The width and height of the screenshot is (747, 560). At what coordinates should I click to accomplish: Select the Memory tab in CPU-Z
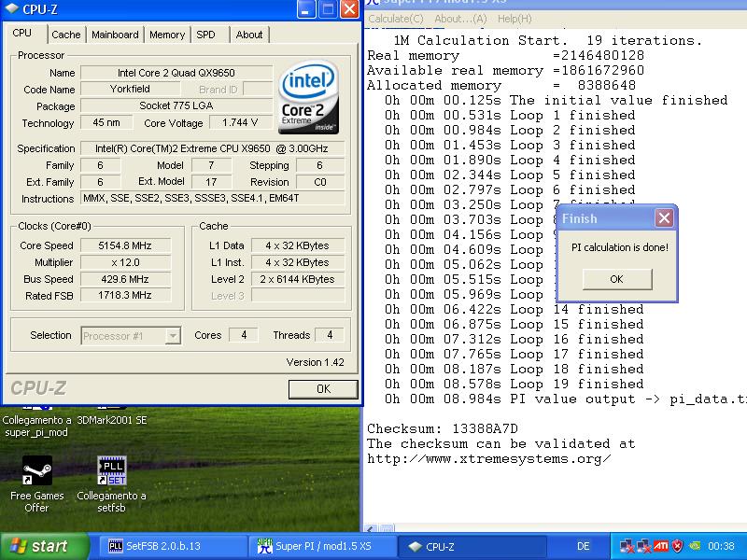click(x=167, y=35)
